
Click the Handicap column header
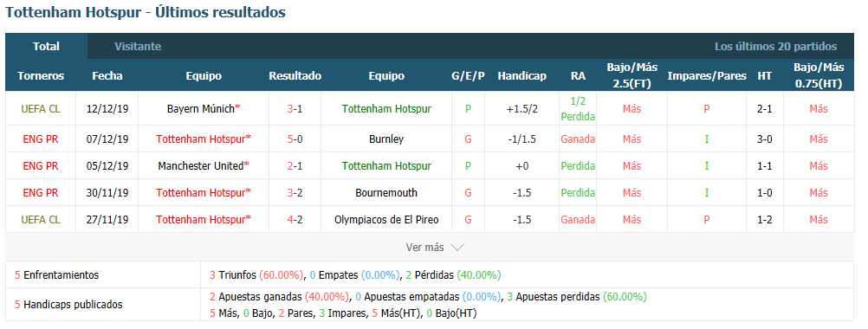(521, 75)
